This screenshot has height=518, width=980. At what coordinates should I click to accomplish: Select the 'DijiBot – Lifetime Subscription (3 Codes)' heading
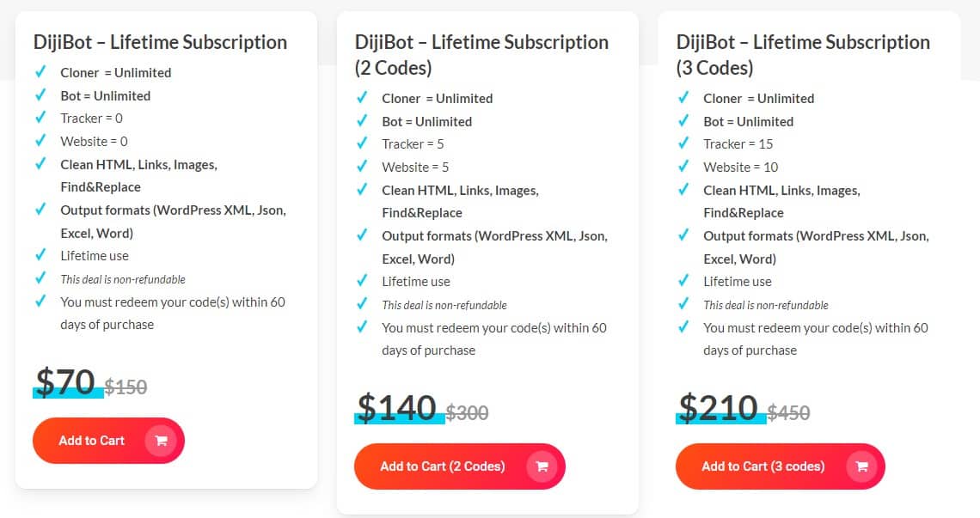coord(803,53)
